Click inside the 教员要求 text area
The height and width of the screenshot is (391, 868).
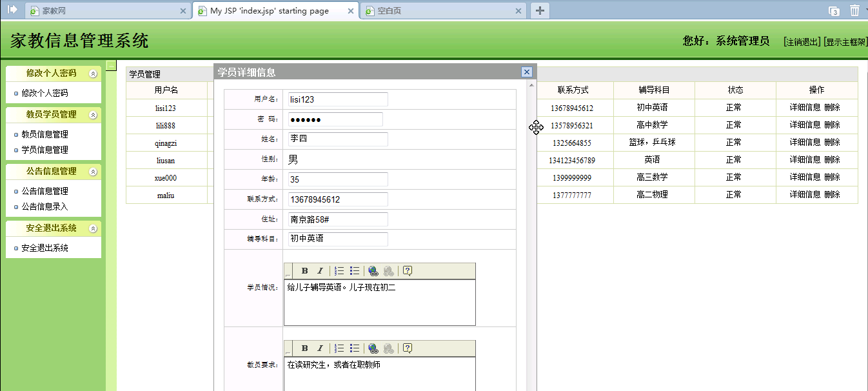tap(380, 374)
